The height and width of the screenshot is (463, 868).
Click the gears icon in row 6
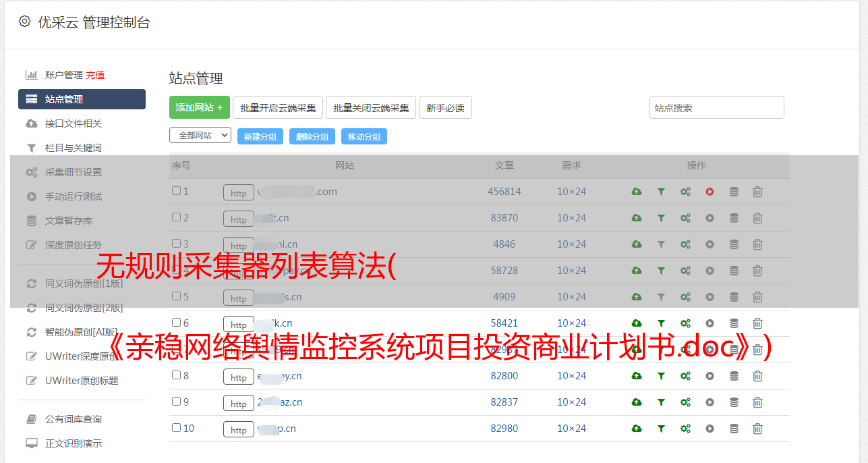click(685, 323)
